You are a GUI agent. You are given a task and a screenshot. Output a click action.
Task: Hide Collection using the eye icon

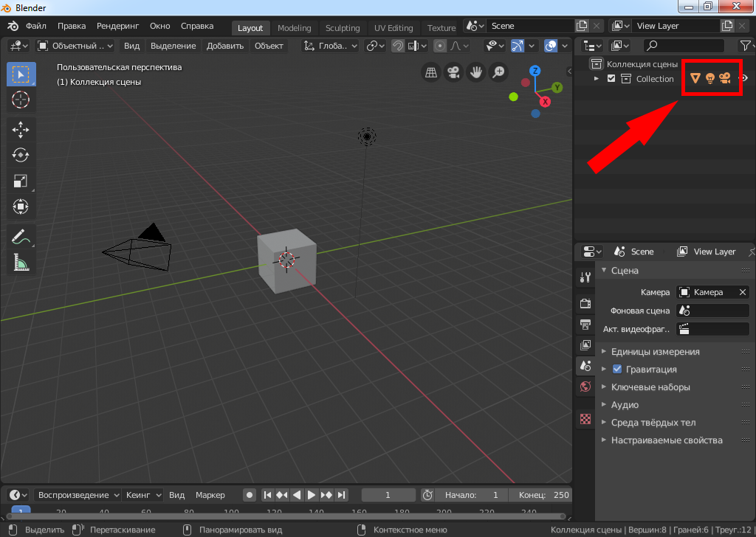pyautogui.click(x=744, y=79)
